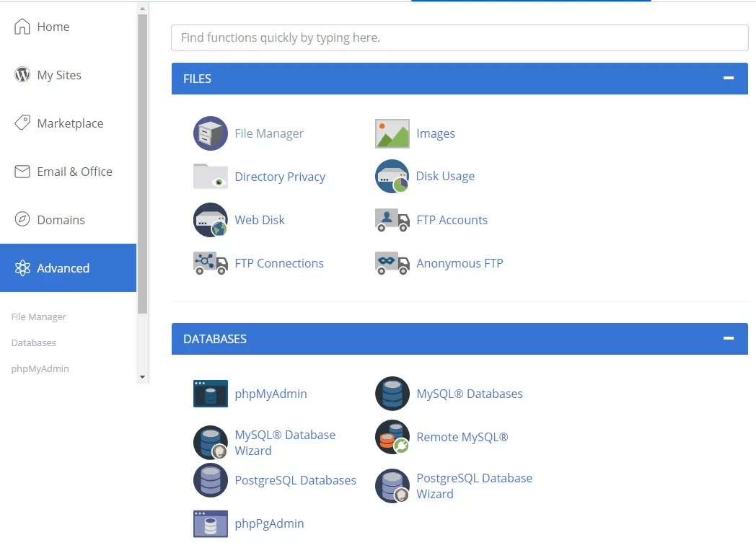The image size is (756, 553).
Task: Open the Images text link
Action: pos(436,133)
